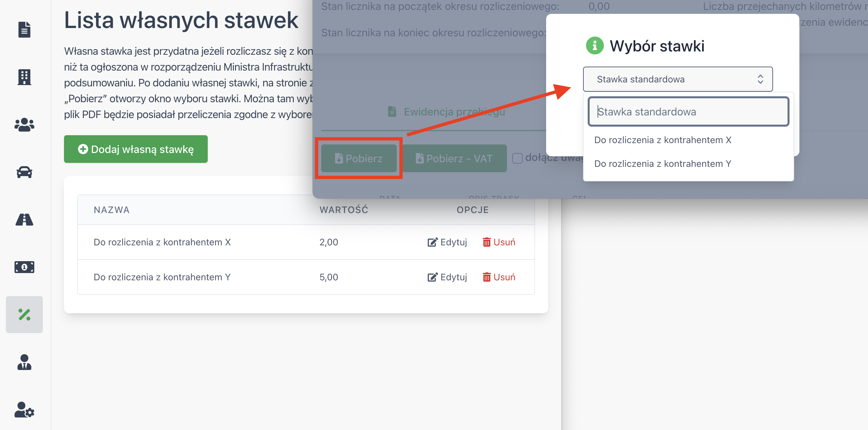This screenshot has height=430, width=868.
Task: Open the car vehicles sidebar icon
Action: tap(24, 172)
